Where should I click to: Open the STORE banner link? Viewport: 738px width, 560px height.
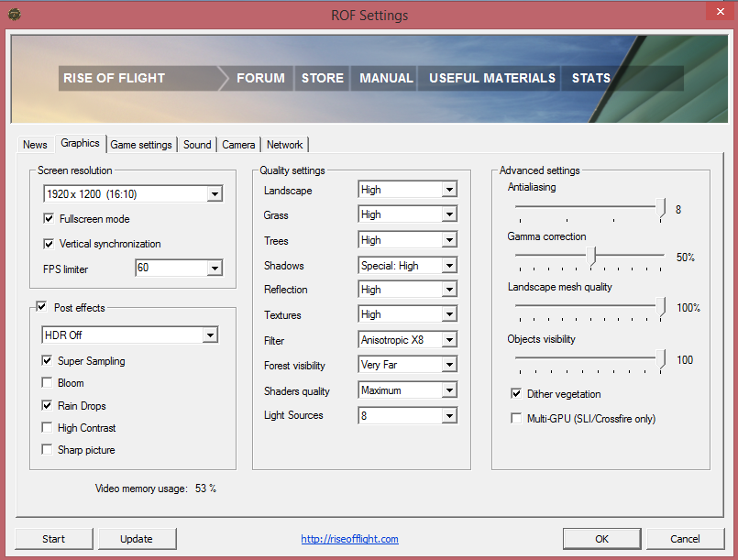tap(323, 78)
